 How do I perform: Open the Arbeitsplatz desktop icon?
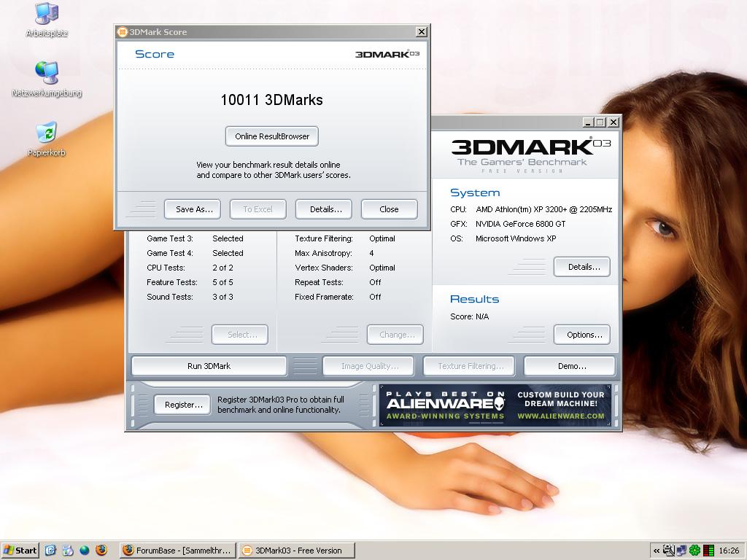coord(47,20)
